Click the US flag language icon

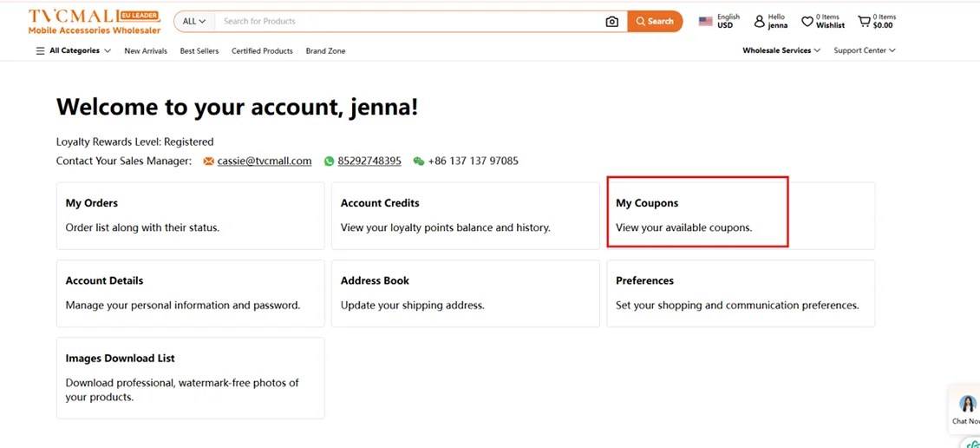point(705,22)
